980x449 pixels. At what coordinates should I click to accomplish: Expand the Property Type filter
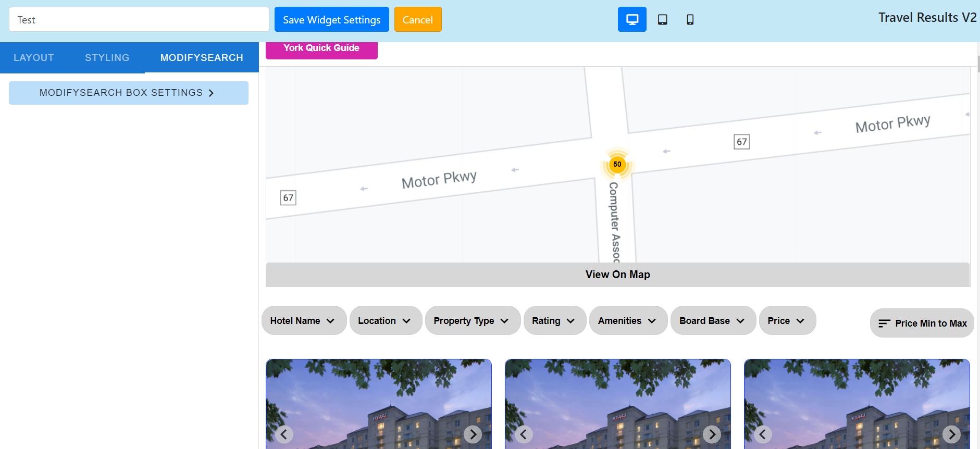point(473,320)
